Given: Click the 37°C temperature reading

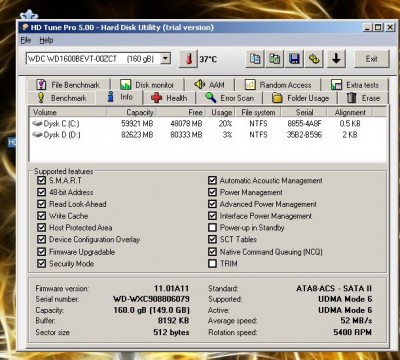Looking at the screenshot, I should coord(208,59).
